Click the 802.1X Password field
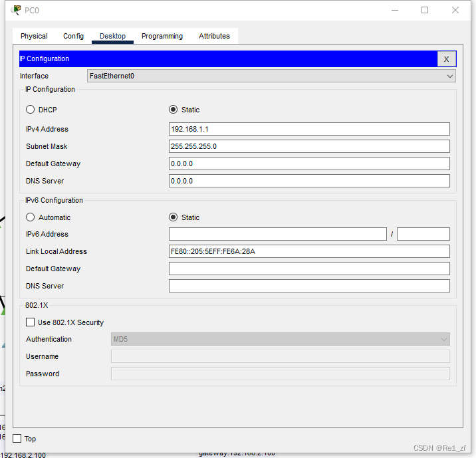The height and width of the screenshot is (458, 476). click(x=280, y=374)
